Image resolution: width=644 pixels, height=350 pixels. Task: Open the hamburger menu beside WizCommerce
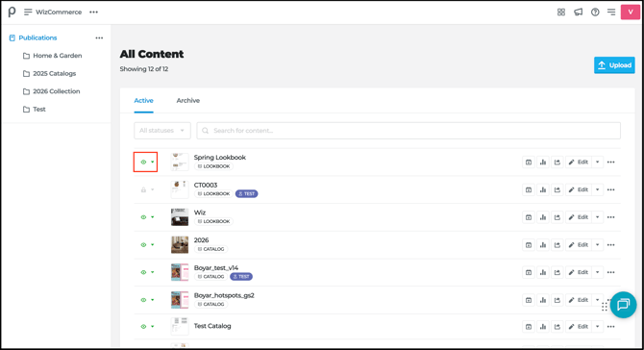click(x=28, y=12)
